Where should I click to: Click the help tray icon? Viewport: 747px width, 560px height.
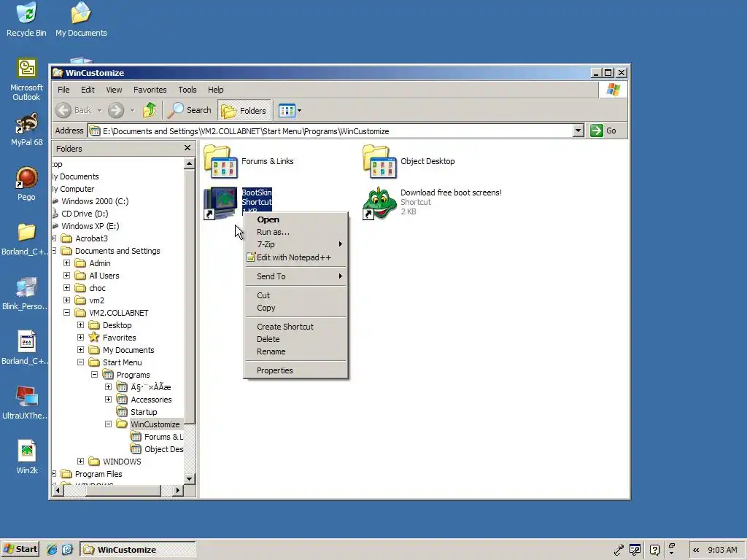[655, 550]
